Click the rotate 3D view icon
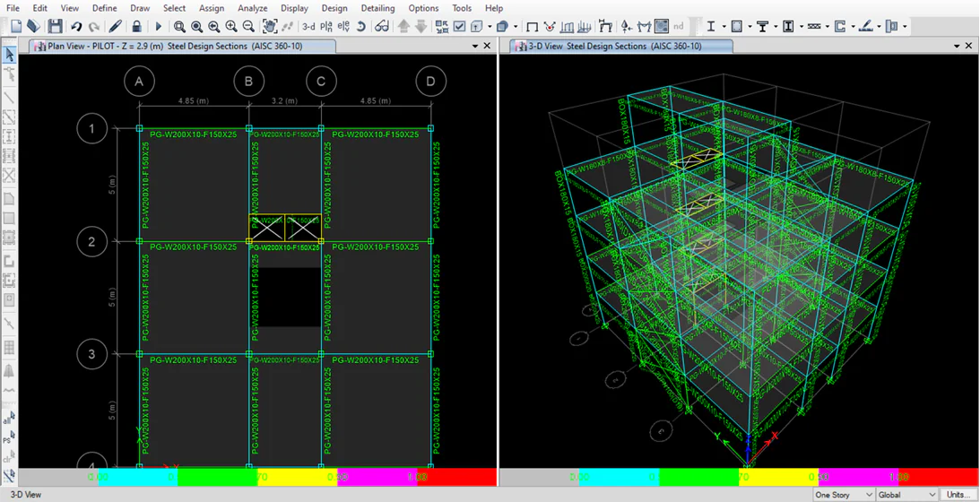 [x=360, y=27]
